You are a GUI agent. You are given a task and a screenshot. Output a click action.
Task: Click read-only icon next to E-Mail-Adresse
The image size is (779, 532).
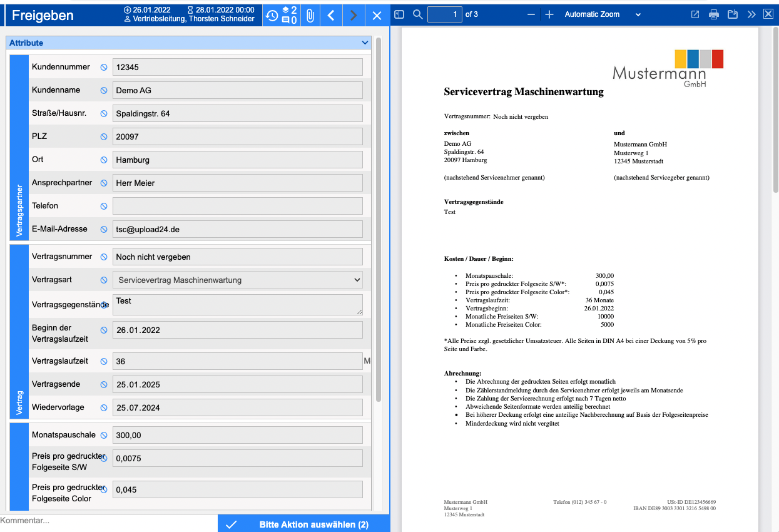tap(104, 229)
